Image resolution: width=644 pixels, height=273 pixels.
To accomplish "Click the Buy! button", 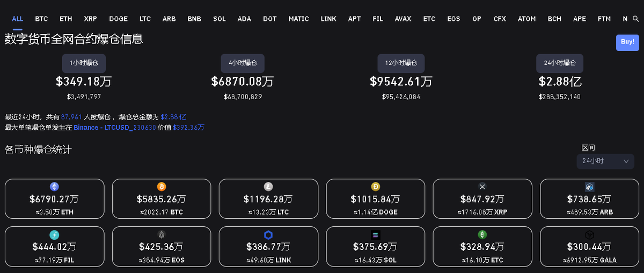I will [627, 42].
